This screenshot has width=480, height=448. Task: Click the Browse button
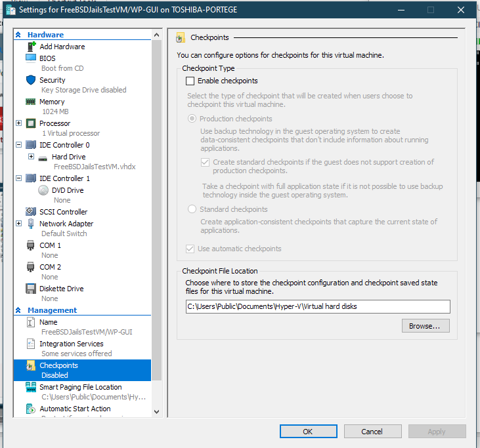pyautogui.click(x=425, y=326)
